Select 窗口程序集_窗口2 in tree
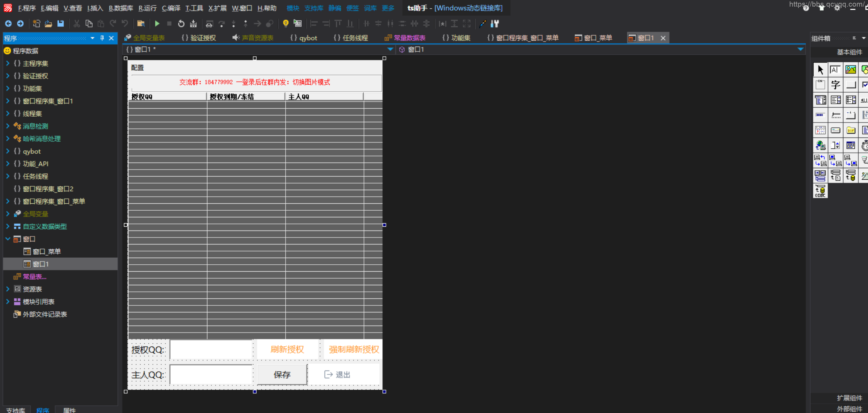 [x=48, y=189]
